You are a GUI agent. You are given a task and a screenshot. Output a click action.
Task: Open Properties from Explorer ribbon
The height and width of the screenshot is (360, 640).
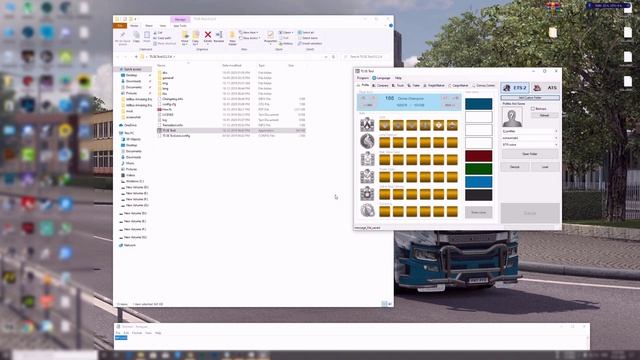pos(270,37)
